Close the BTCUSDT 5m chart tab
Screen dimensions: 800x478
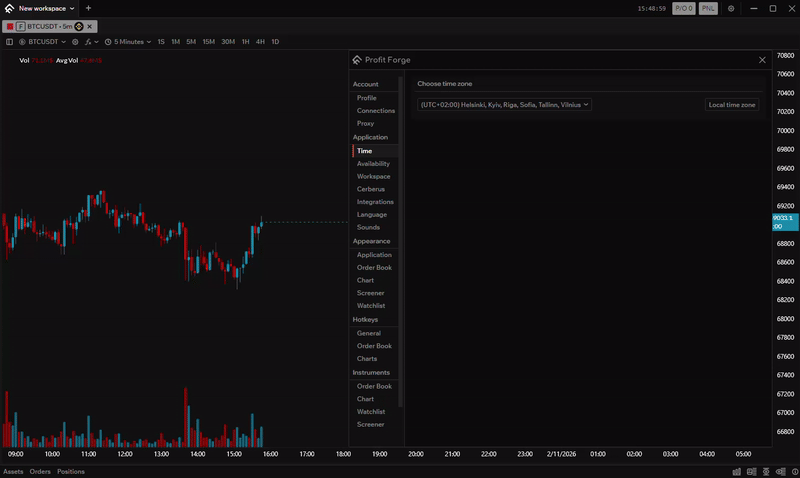89,27
